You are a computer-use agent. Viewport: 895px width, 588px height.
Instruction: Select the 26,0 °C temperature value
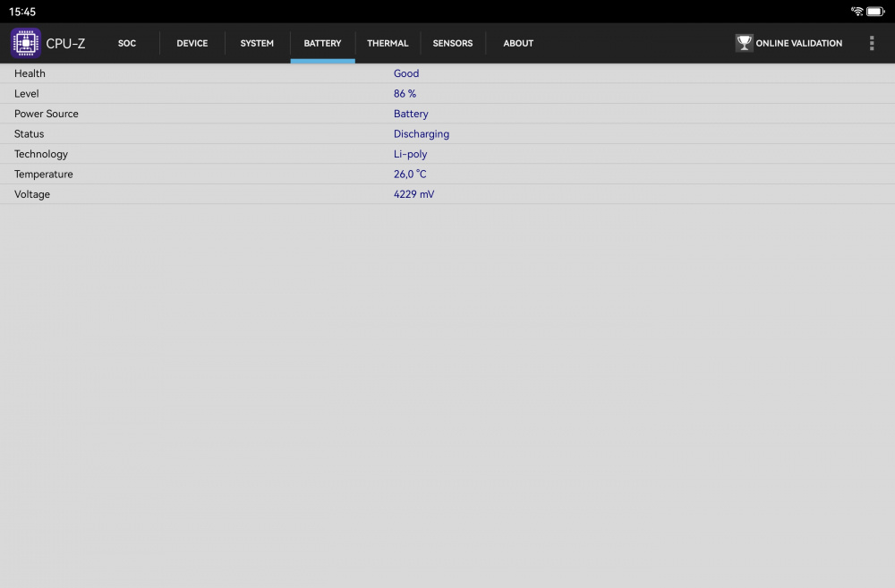tap(410, 175)
